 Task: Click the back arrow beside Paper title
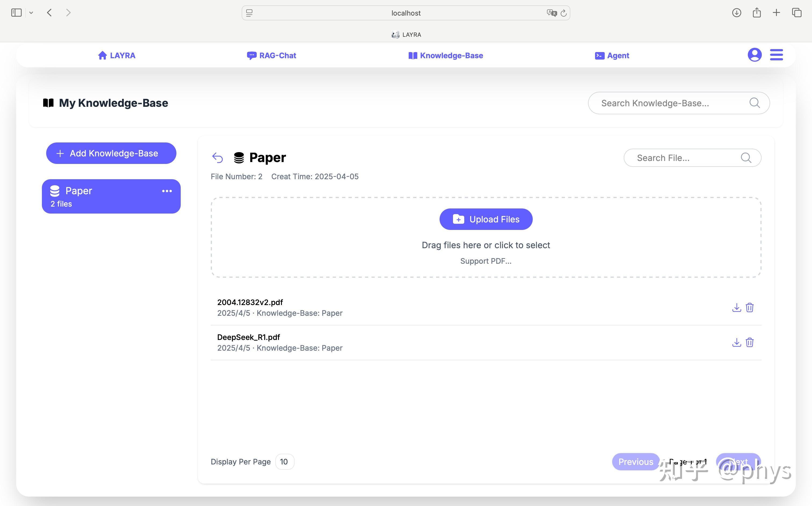click(217, 158)
